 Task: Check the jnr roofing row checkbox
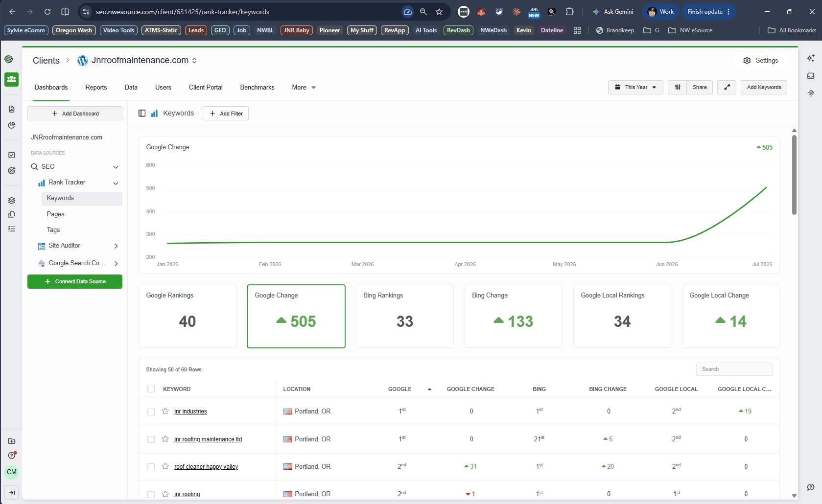tap(151, 495)
